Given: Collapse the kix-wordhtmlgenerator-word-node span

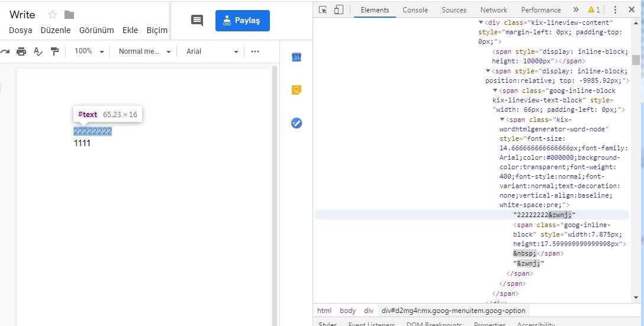Looking at the screenshot, I should [502, 120].
